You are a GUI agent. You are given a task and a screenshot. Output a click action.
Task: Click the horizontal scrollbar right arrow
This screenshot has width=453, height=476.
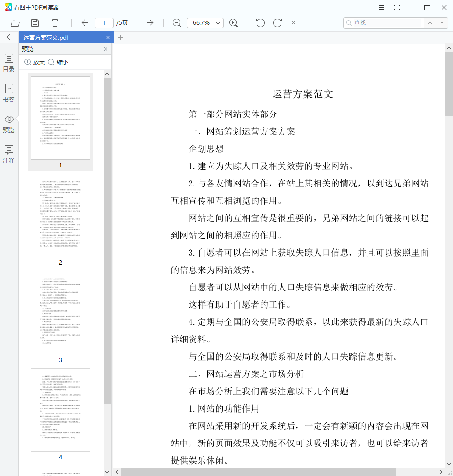coord(441,472)
